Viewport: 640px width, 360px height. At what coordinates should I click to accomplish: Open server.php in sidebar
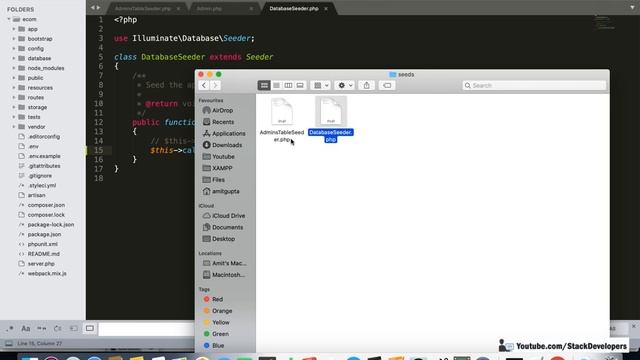tap(41, 264)
